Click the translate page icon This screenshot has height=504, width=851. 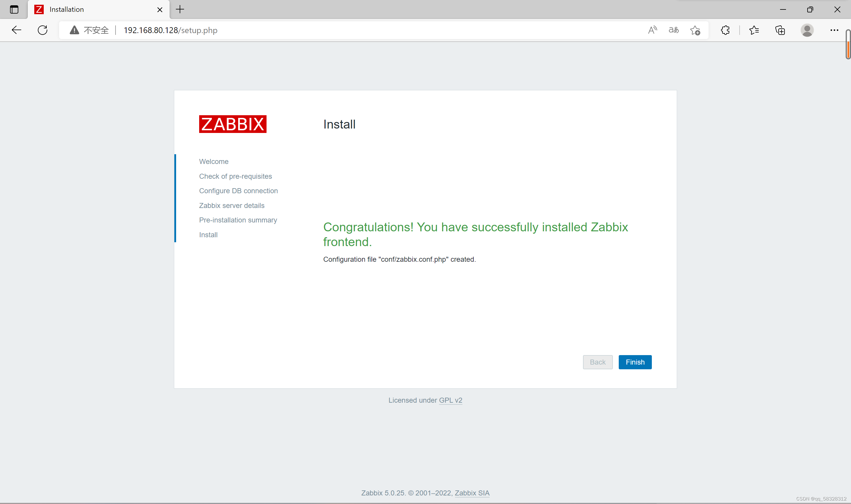(673, 30)
